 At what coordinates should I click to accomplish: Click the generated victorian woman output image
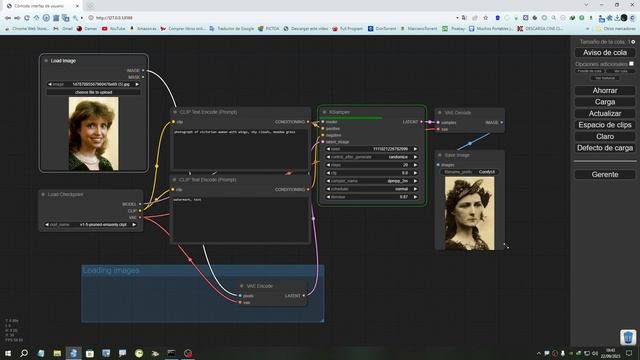click(469, 213)
